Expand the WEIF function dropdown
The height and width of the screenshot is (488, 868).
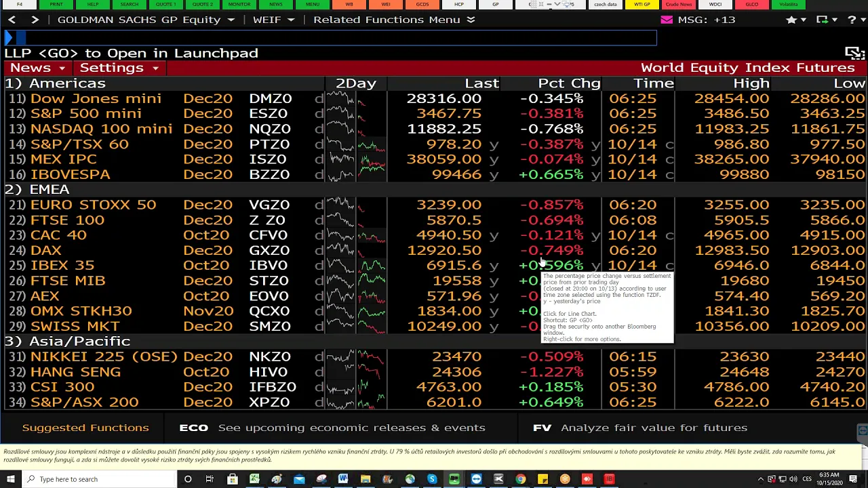pyautogui.click(x=274, y=20)
